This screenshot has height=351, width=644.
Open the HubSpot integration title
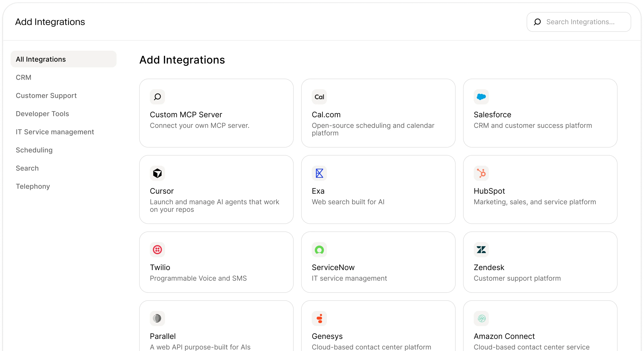click(489, 191)
